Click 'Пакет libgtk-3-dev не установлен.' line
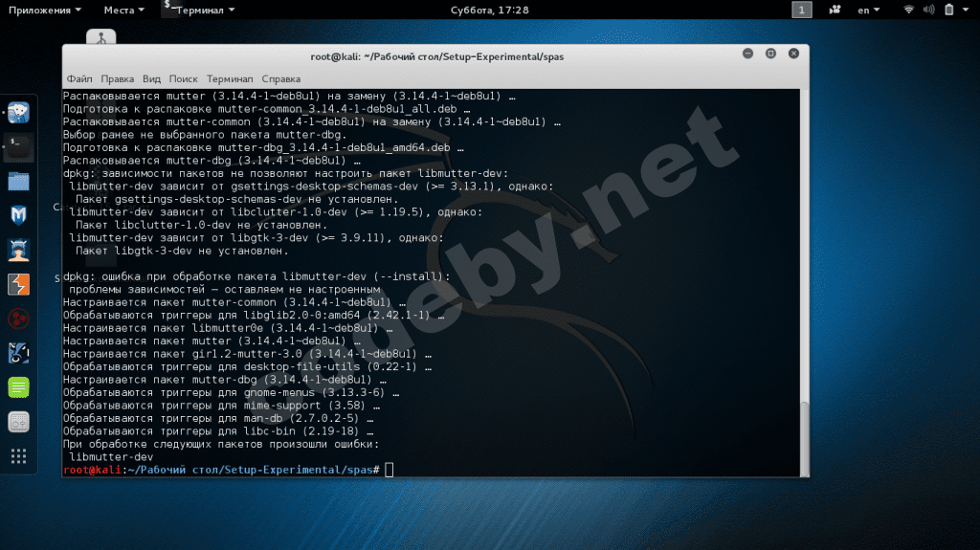980x550 pixels. (182, 251)
